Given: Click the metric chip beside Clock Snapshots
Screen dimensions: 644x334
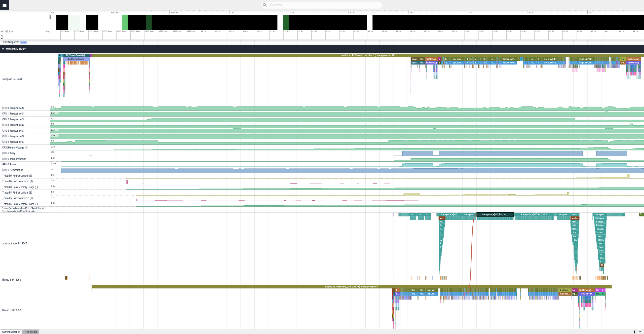Looking at the screenshot, I should coord(23,42).
